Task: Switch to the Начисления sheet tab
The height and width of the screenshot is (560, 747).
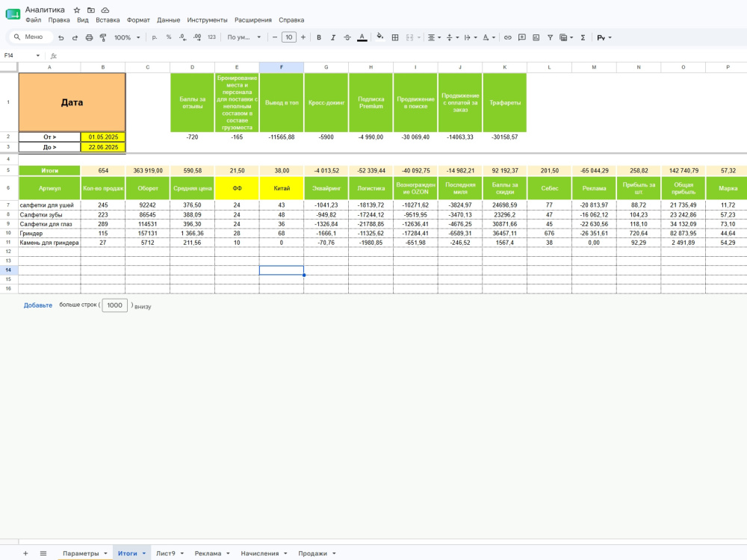Action: tap(264, 553)
